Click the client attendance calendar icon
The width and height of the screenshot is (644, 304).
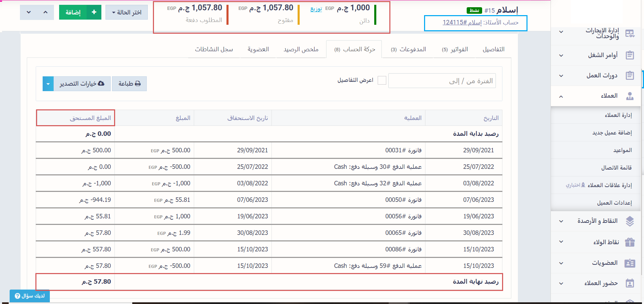630,283
